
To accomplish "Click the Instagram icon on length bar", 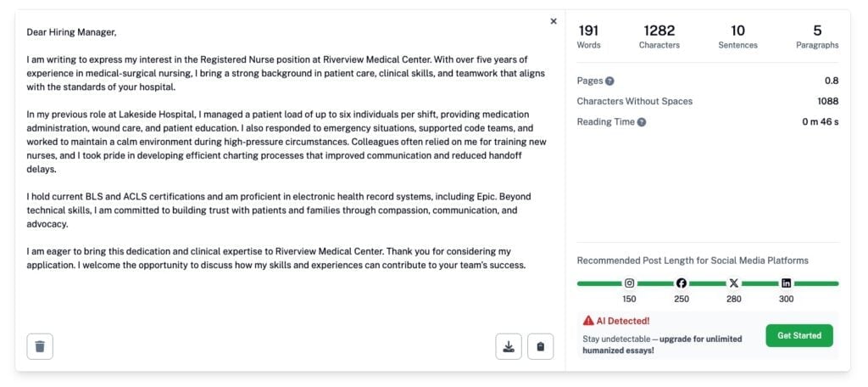I will point(629,283).
